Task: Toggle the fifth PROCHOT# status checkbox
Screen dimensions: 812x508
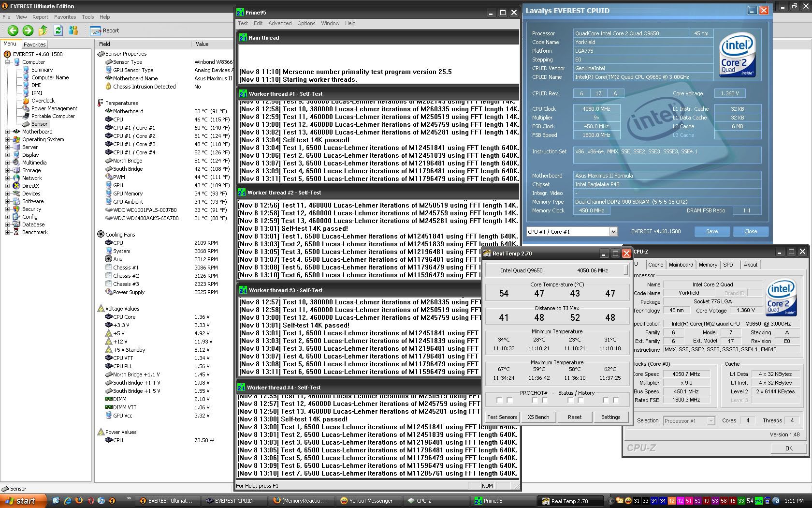Action: (x=570, y=400)
